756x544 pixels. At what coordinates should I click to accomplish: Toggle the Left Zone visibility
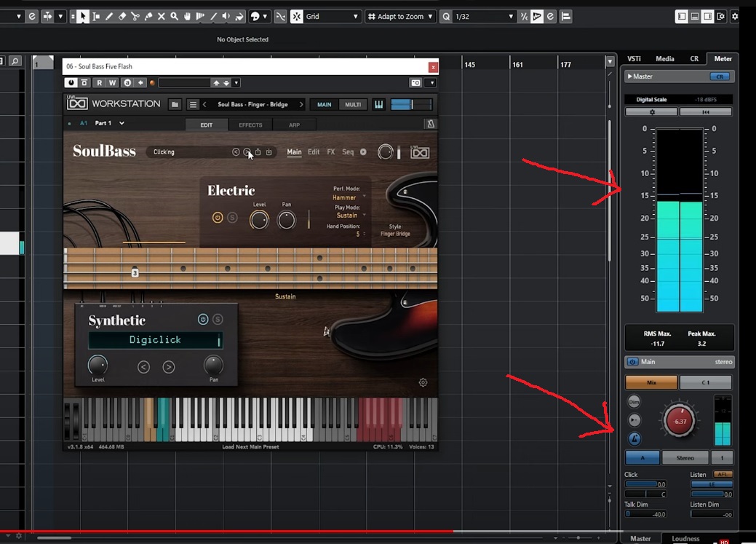(682, 17)
